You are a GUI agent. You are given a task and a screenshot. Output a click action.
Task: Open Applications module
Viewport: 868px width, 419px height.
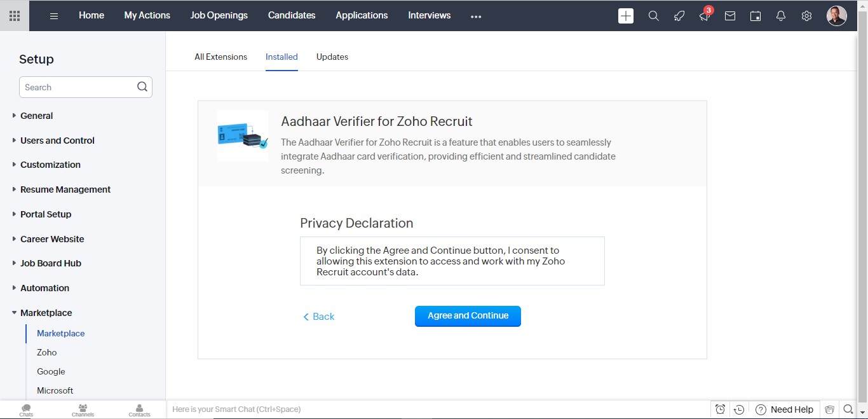click(362, 15)
